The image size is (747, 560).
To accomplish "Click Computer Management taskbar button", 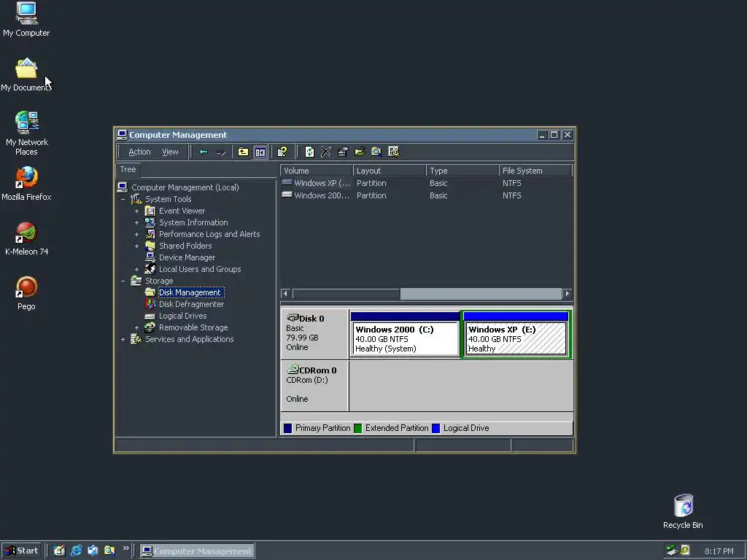I will tap(197, 551).
